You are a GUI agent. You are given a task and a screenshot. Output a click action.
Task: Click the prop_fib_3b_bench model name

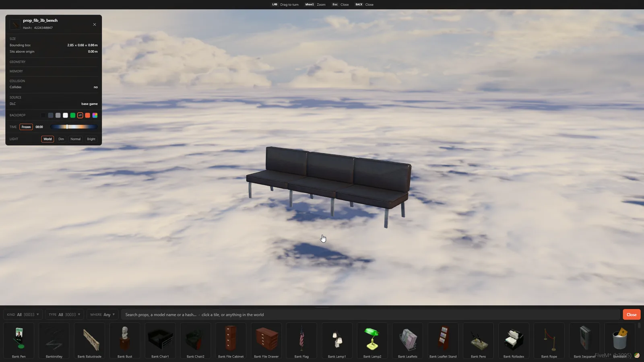[x=40, y=21]
